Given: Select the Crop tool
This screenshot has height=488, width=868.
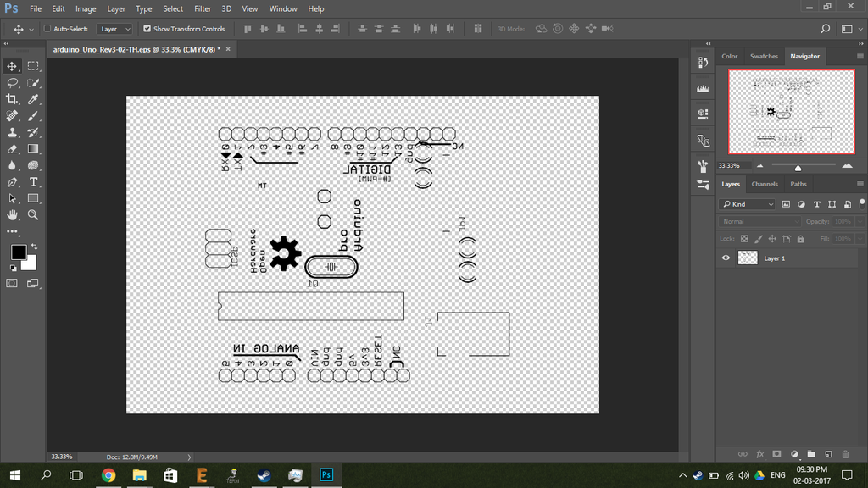Looking at the screenshot, I should (x=12, y=99).
